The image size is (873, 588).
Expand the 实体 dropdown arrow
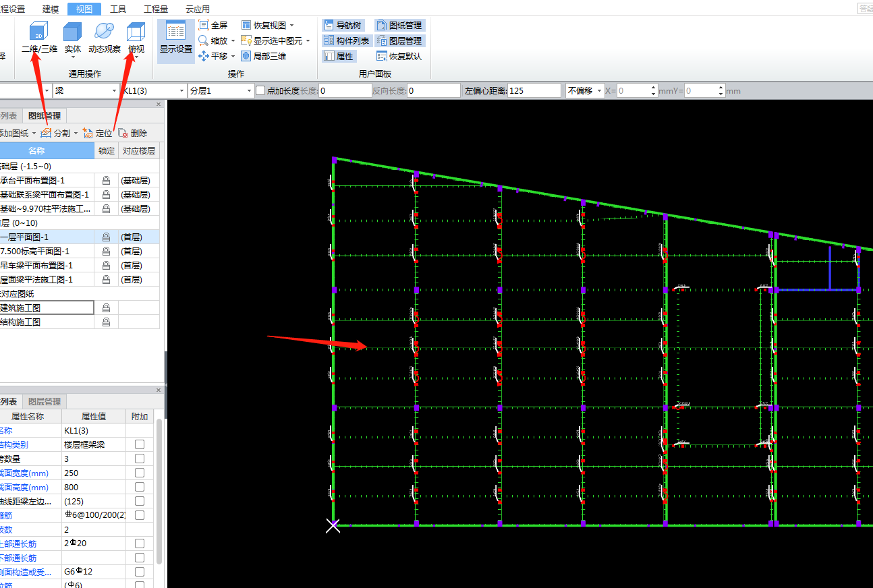coord(73,57)
